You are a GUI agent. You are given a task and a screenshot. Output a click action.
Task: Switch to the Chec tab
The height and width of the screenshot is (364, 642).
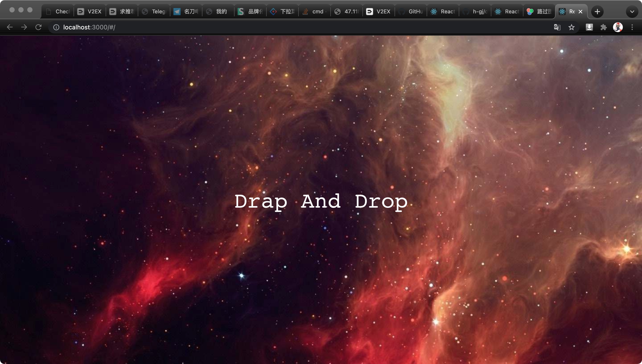58,12
